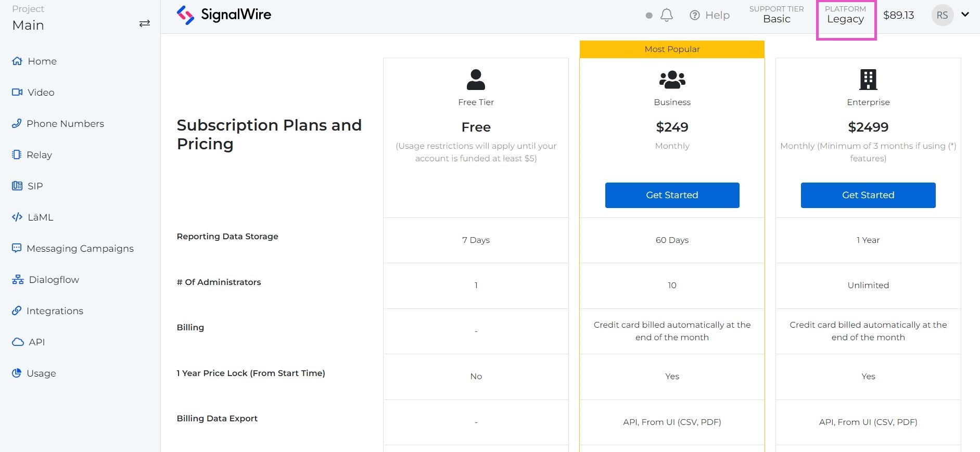Screen dimensions: 980x452
Task: Click the # Of Administrators row label
Action: click(219, 282)
